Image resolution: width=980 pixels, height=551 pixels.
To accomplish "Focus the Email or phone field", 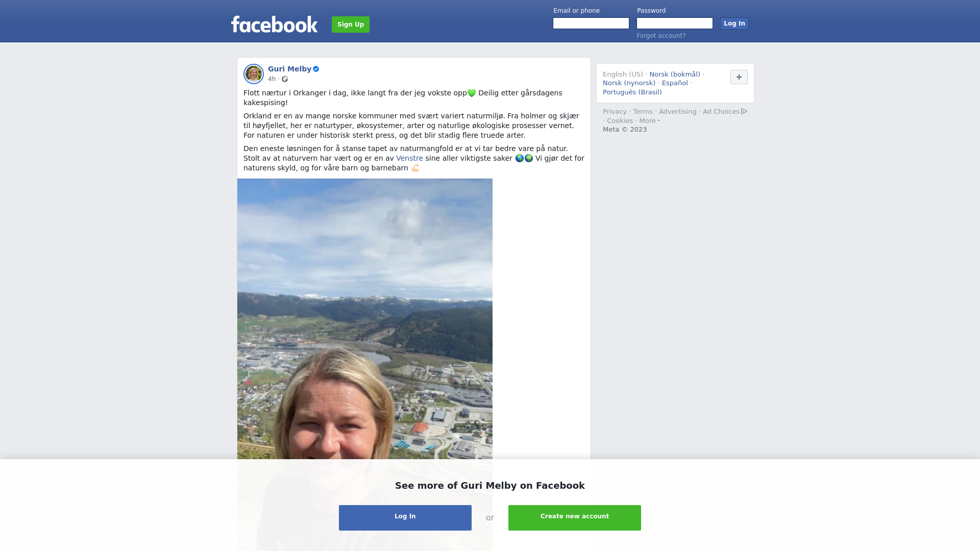I will click(591, 23).
